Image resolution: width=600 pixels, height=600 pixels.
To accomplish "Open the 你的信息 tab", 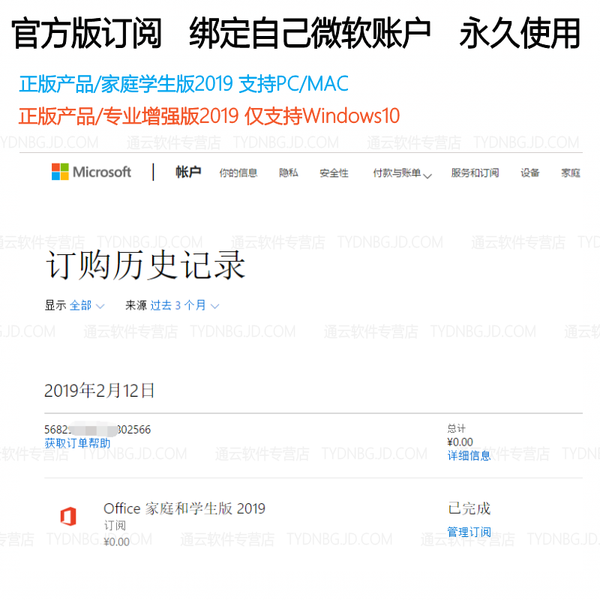I will click(238, 173).
